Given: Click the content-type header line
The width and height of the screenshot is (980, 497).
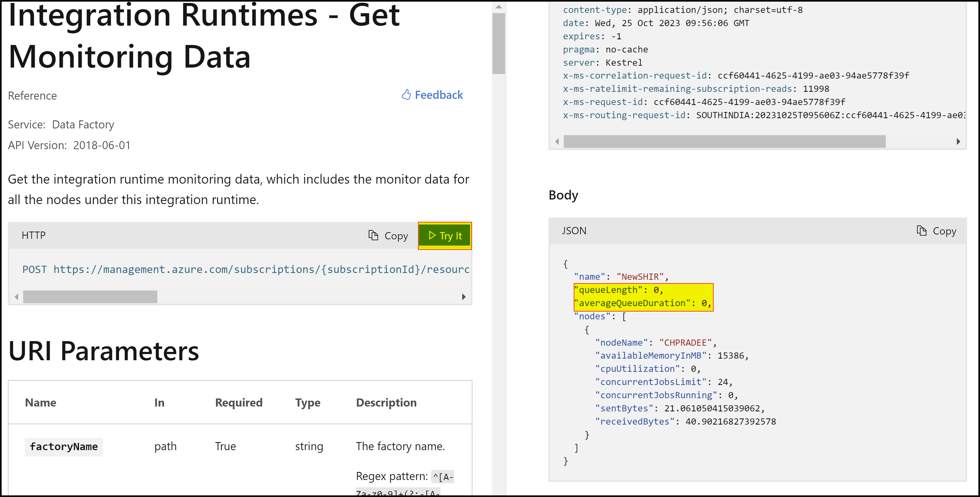Looking at the screenshot, I should 683,10.
